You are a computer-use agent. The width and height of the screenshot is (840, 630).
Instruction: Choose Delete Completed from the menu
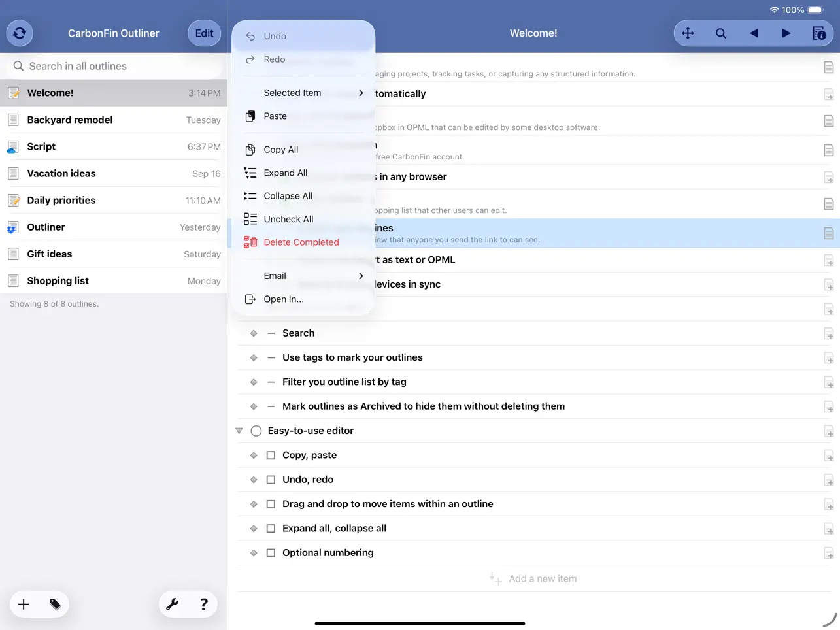point(301,242)
